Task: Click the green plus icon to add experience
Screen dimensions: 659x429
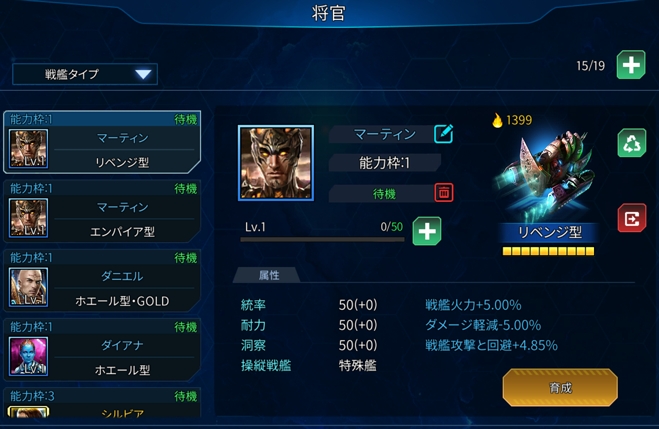Action: [x=427, y=231]
